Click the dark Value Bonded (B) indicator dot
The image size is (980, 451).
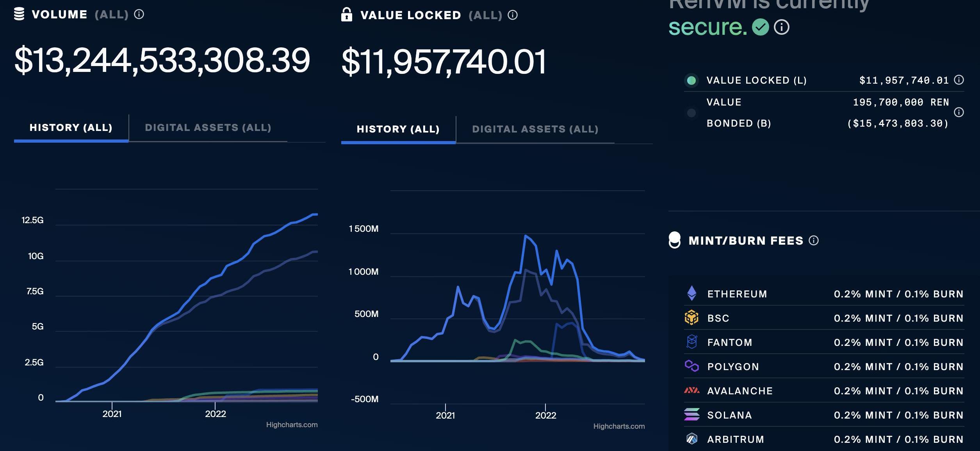pyautogui.click(x=691, y=113)
